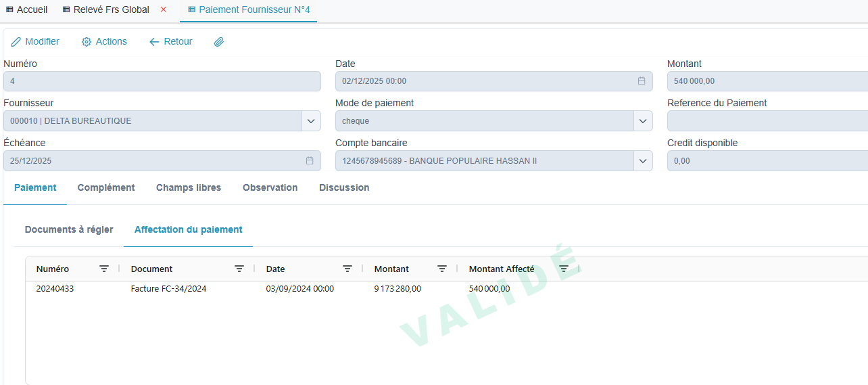868x385 pixels.
Task: Click the Accueil tab grid icon
Action: tap(9, 9)
